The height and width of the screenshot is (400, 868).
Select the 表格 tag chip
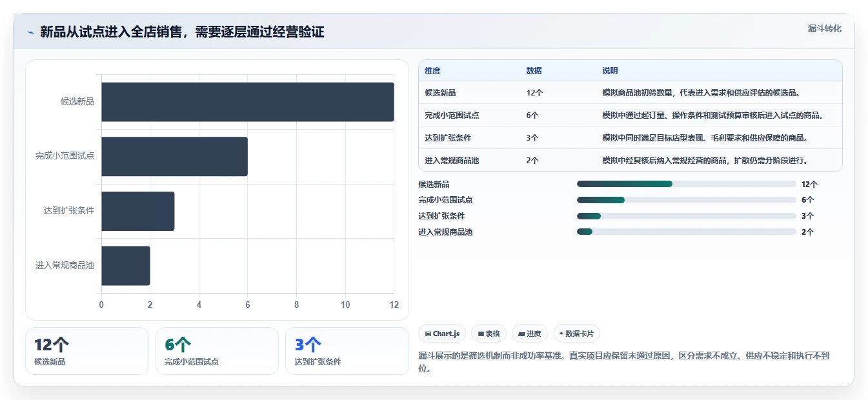click(x=489, y=334)
